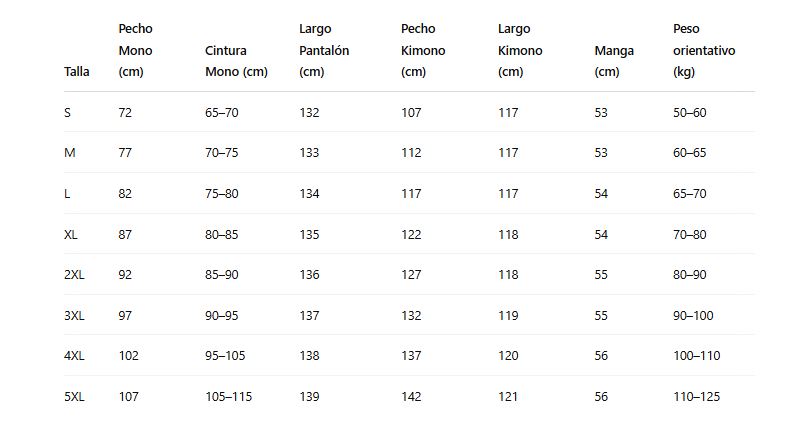Select the 60–65 weight range for M
The height and width of the screenshot is (436, 786).
pos(689,153)
